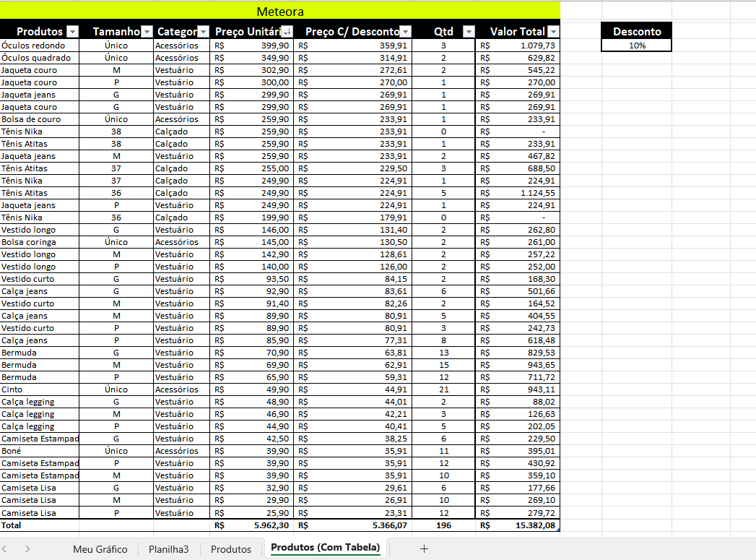Switch to the Planilha3 sheet tab

[168, 549]
